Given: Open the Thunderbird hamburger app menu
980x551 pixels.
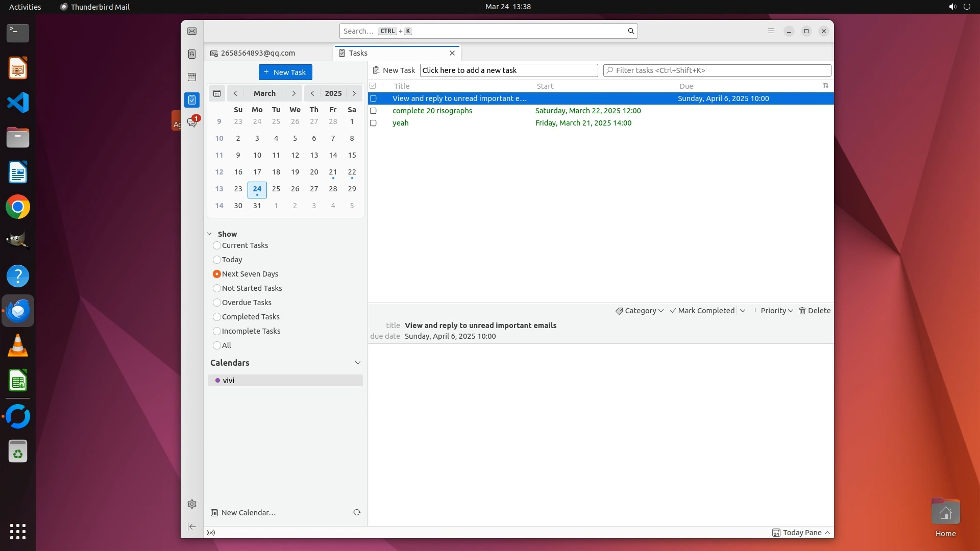Looking at the screenshot, I should click(771, 31).
